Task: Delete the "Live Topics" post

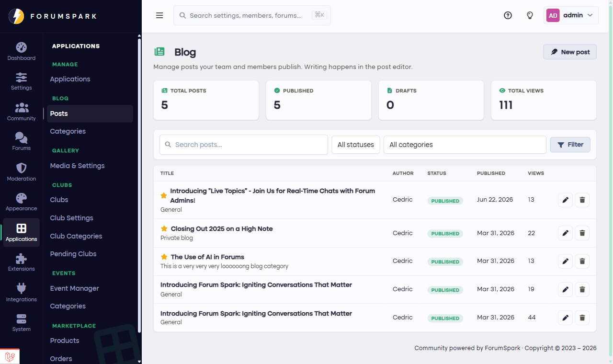Action: pyautogui.click(x=582, y=200)
